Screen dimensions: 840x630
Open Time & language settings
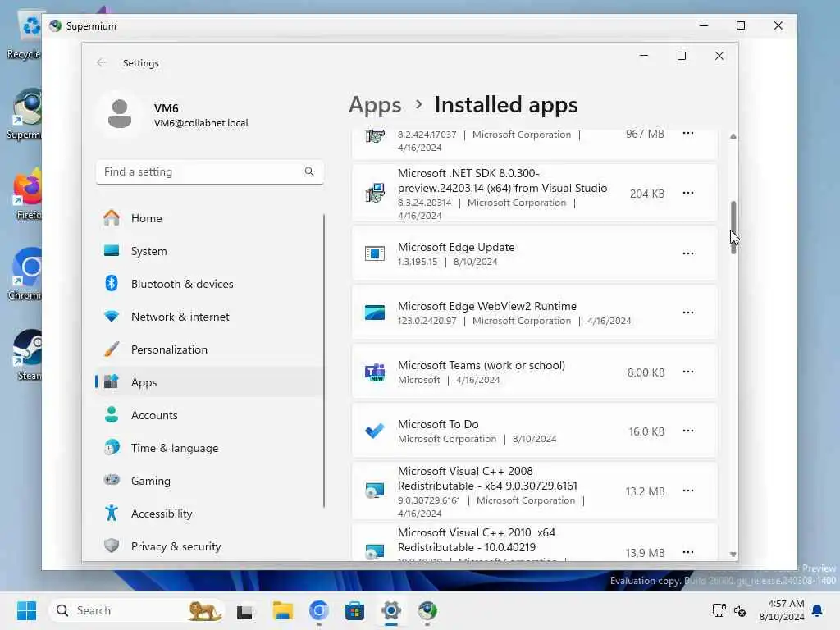pos(209,448)
